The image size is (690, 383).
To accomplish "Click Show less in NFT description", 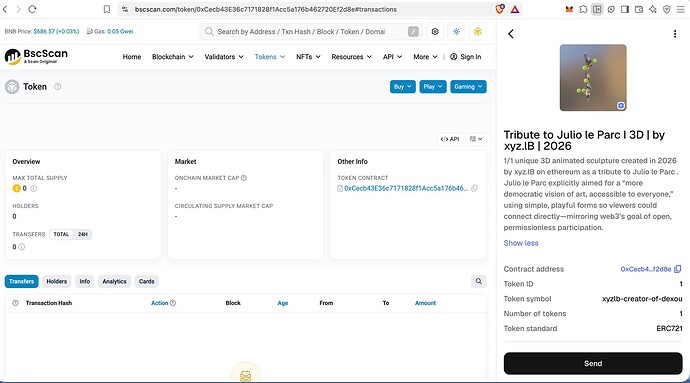I will pos(521,243).
